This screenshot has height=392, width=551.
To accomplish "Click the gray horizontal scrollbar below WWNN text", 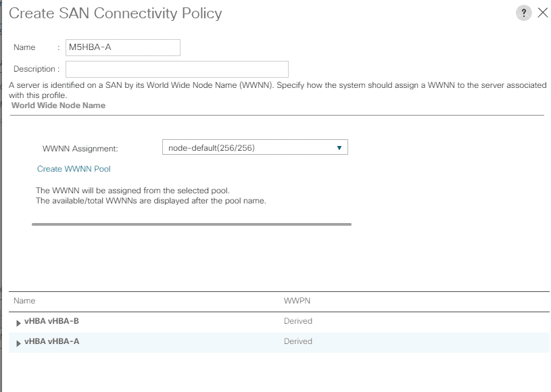I will click(191, 224).
